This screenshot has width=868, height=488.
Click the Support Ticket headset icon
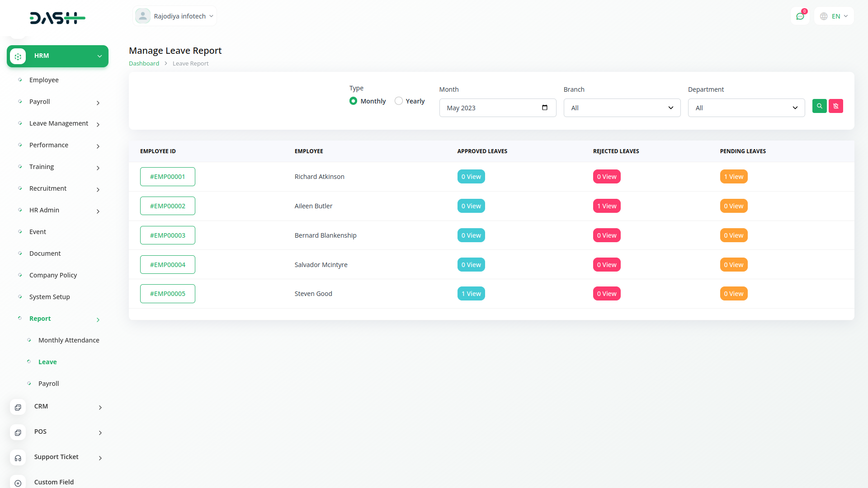click(x=18, y=458)
